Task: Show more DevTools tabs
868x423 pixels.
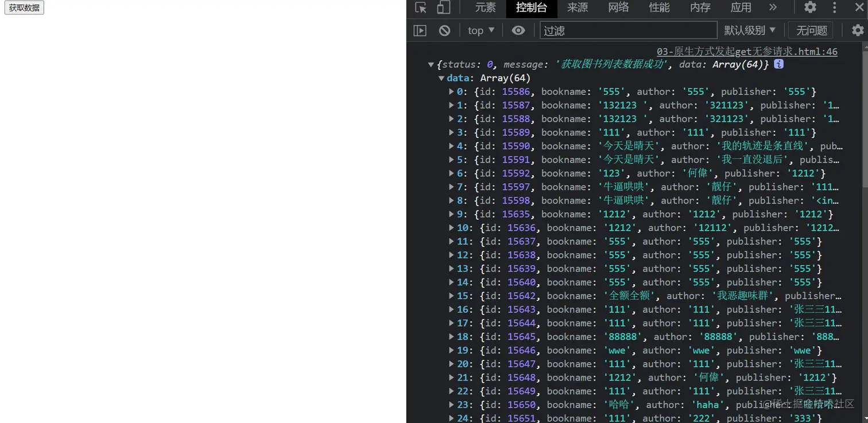Action: (773, 7)
